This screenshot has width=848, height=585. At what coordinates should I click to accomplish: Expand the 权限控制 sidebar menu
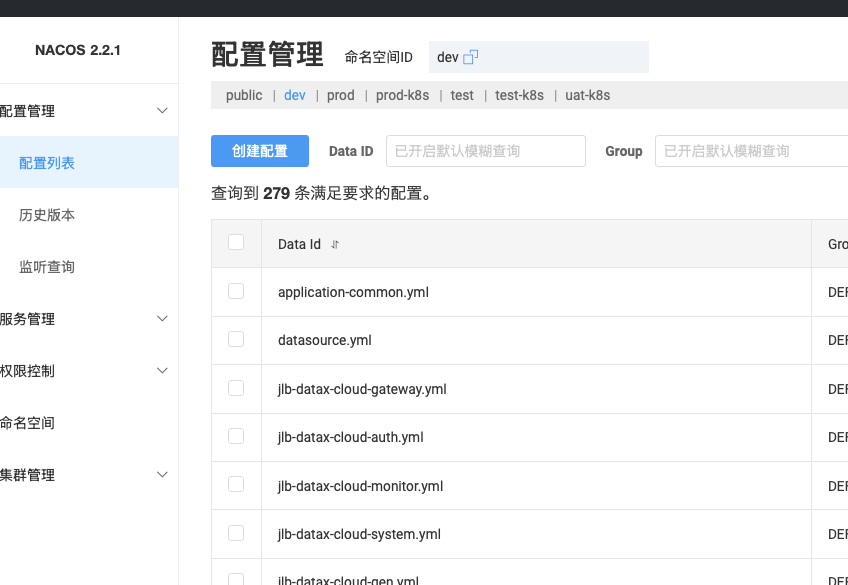click(x=162, y=371)
